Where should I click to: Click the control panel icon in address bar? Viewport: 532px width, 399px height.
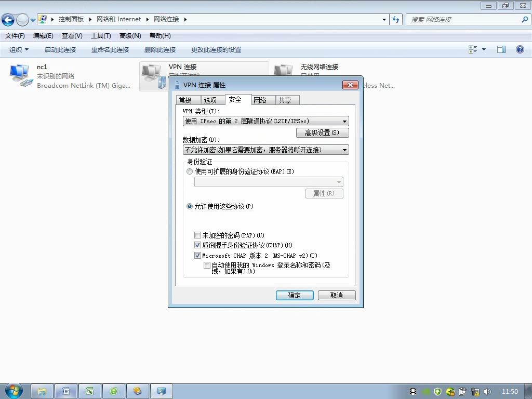(43, 19)
